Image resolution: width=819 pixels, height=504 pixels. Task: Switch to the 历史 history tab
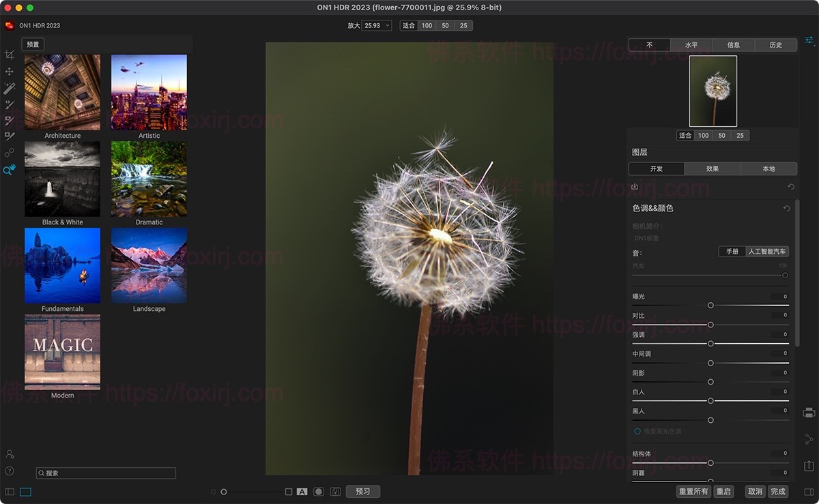(x=776, y=45)
